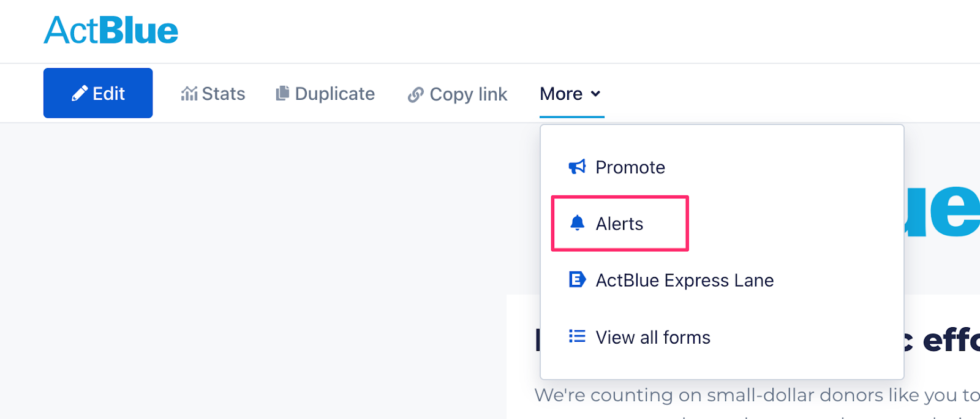Click the small-dollar donors paragraph text

pos(757,395)
